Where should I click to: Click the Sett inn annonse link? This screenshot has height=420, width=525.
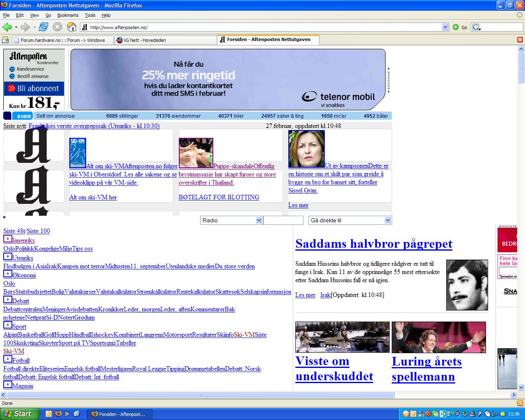coord(55,116)
